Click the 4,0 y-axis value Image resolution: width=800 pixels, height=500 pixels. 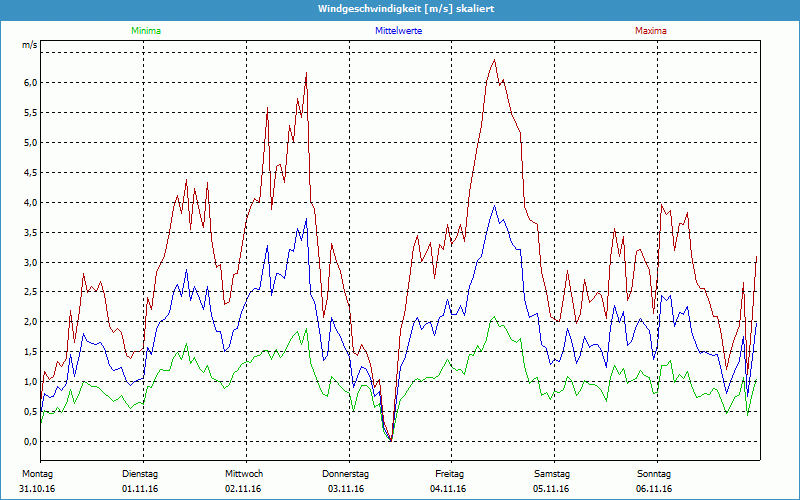[31, 203]
